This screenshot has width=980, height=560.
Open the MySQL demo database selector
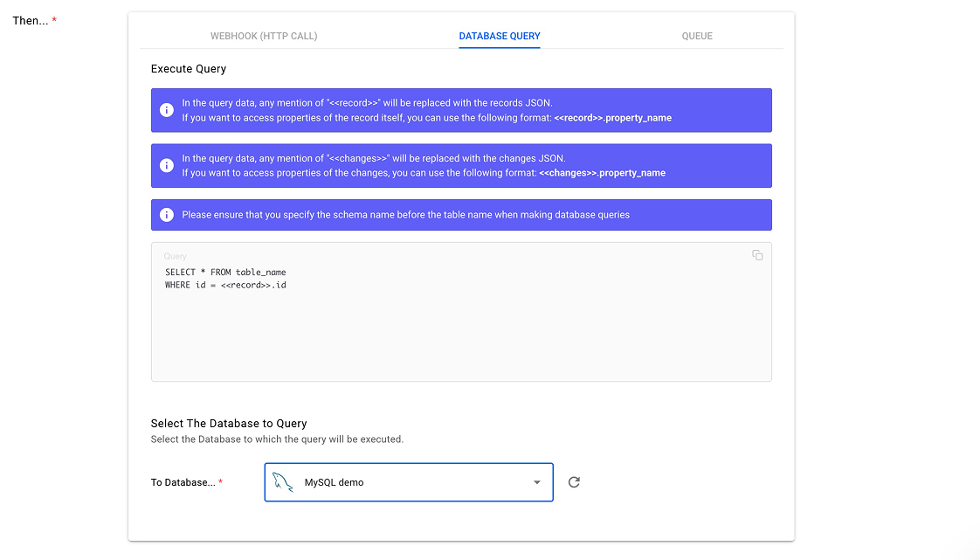click(408, 482)
